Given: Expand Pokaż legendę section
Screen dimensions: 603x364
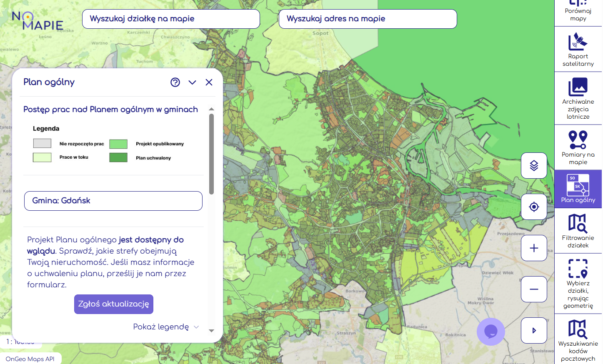Looking at the screenshot, I should [166, 327].
